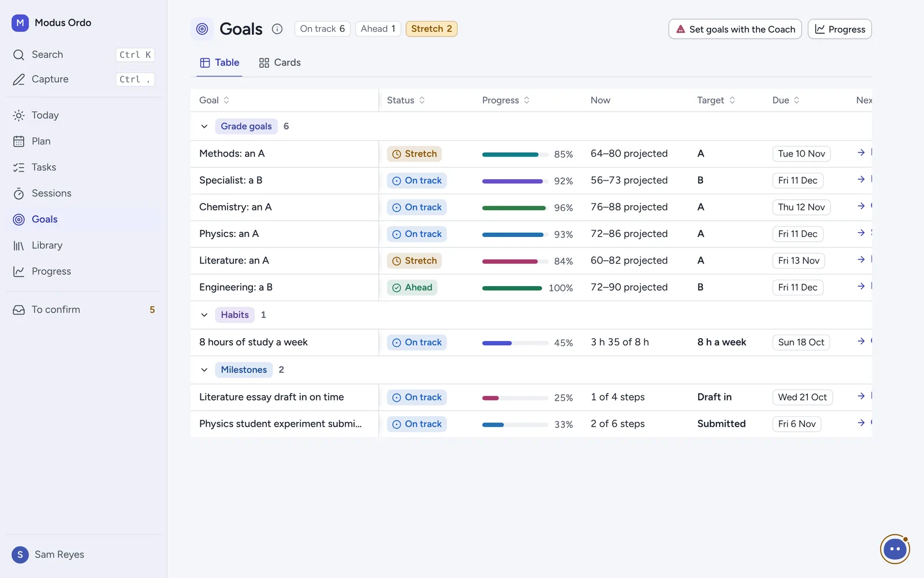Image resolution: width=924 pixels, height=578 pixels.
Task: Go to Library in the sidebar
Action: (84, 246)
